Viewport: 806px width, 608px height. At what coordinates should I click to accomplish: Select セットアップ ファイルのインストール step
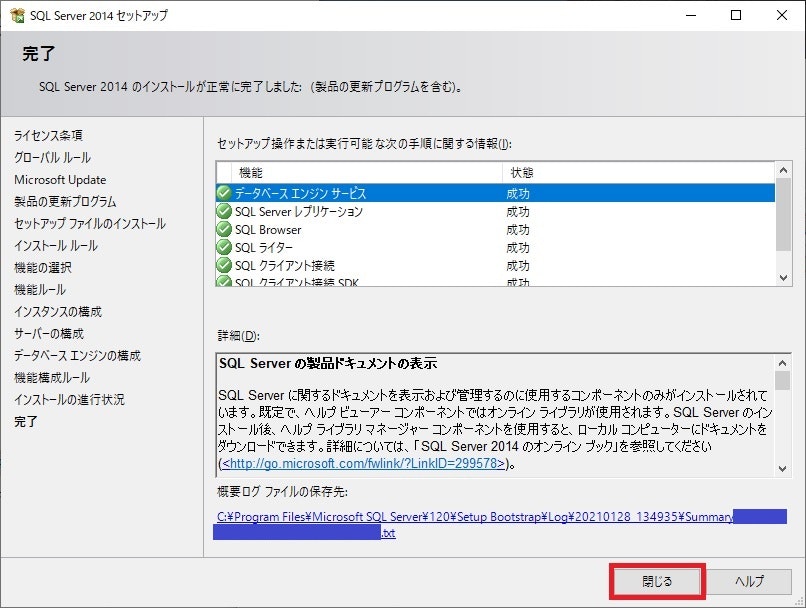pos(90,224)
